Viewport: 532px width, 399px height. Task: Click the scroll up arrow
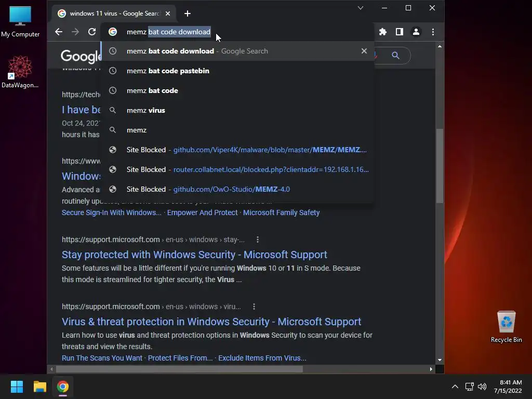pos(440,46)
